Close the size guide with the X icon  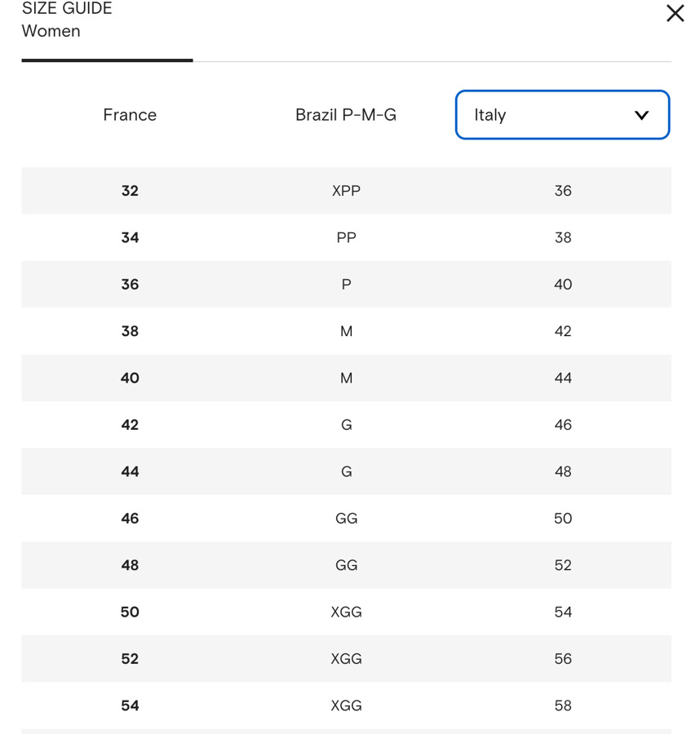point(675,13)
